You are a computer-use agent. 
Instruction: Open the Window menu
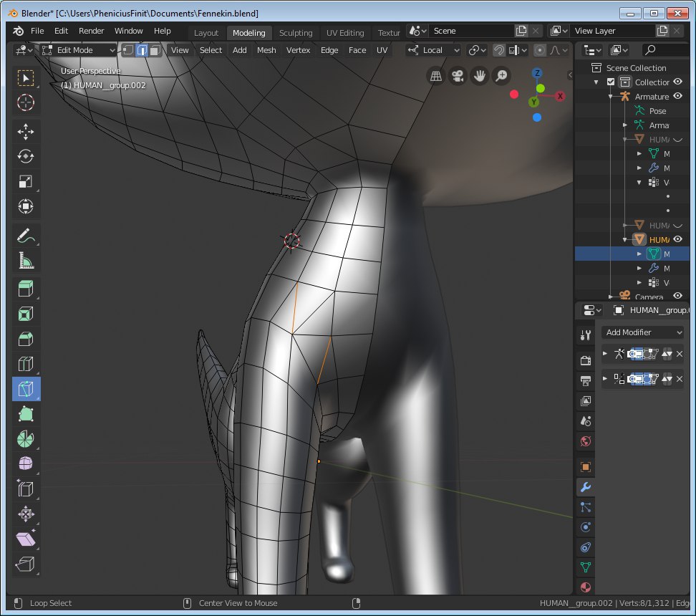tap(129, 31)
